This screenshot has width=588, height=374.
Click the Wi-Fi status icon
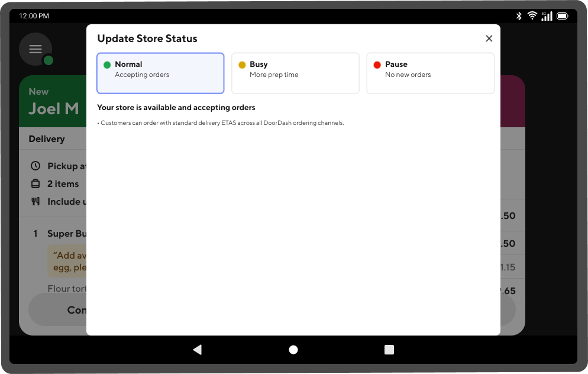point(532,15)
